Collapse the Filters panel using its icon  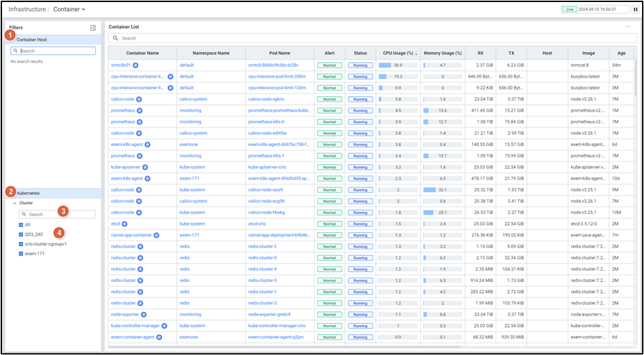click(93, 28)
